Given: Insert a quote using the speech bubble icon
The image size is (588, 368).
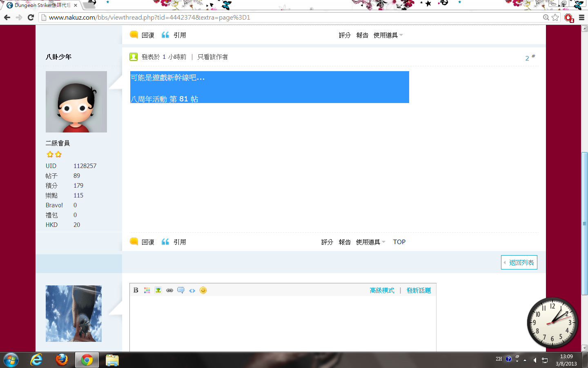Looking at the screenshot, I should point(180,290).
